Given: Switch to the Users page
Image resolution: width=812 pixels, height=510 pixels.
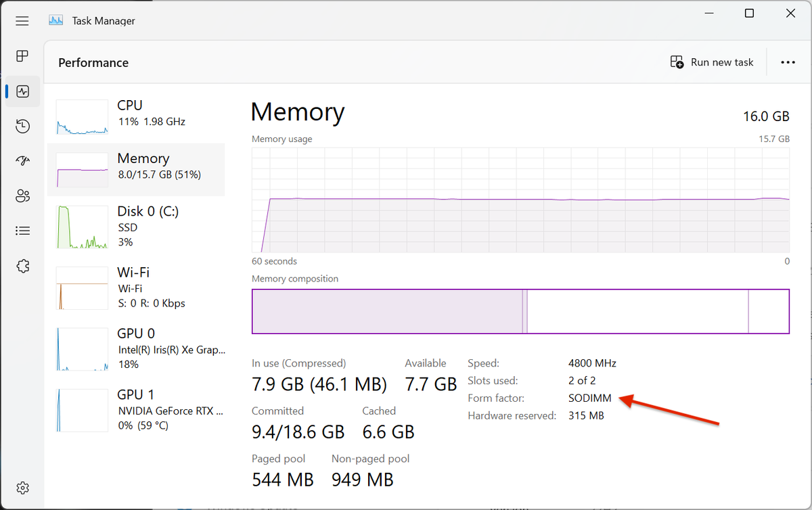Looking at the screenshot, I should point(22,196).
